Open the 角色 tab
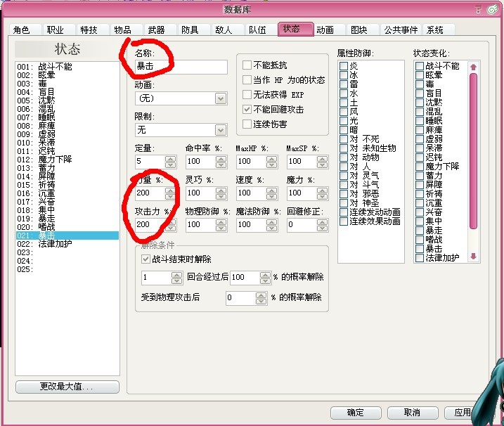 (25, 30)
